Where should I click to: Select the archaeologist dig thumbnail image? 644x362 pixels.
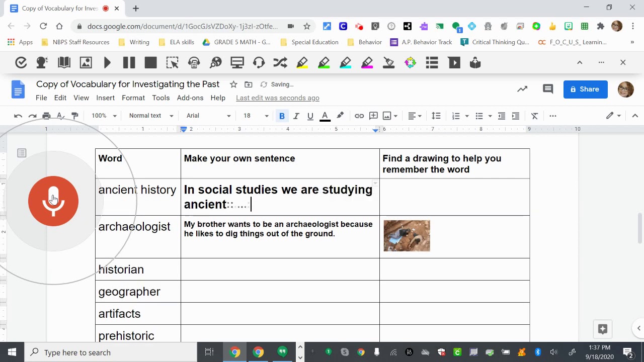click(407, 236)
